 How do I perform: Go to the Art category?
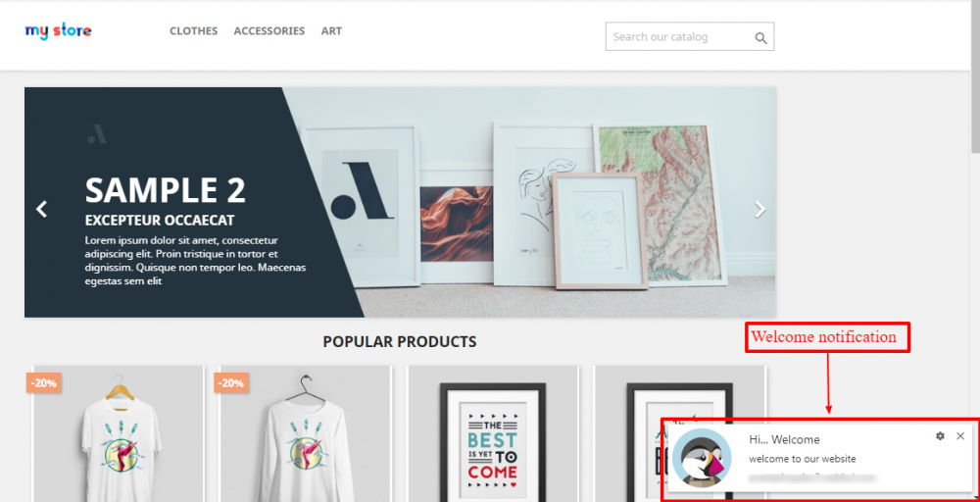tap(331, 30)
